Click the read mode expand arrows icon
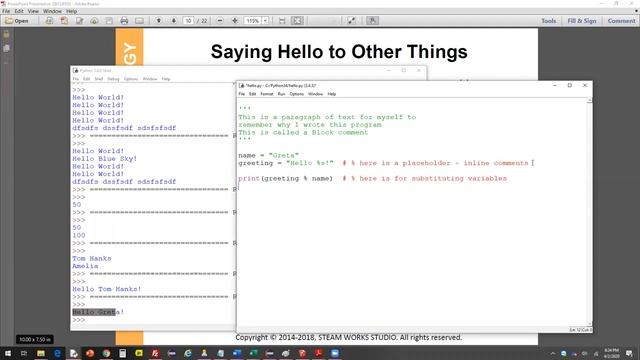This screenshot has height=360, width=640. point(351,21)
